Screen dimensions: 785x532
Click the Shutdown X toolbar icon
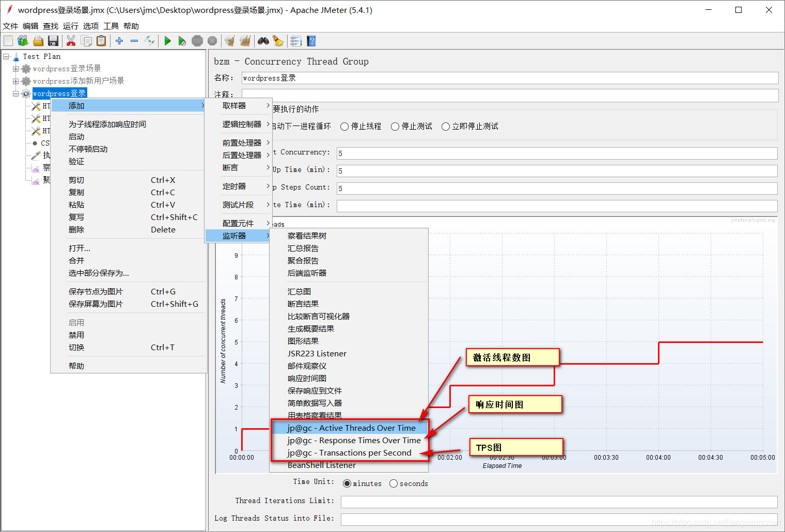click(x=212, y=41)
